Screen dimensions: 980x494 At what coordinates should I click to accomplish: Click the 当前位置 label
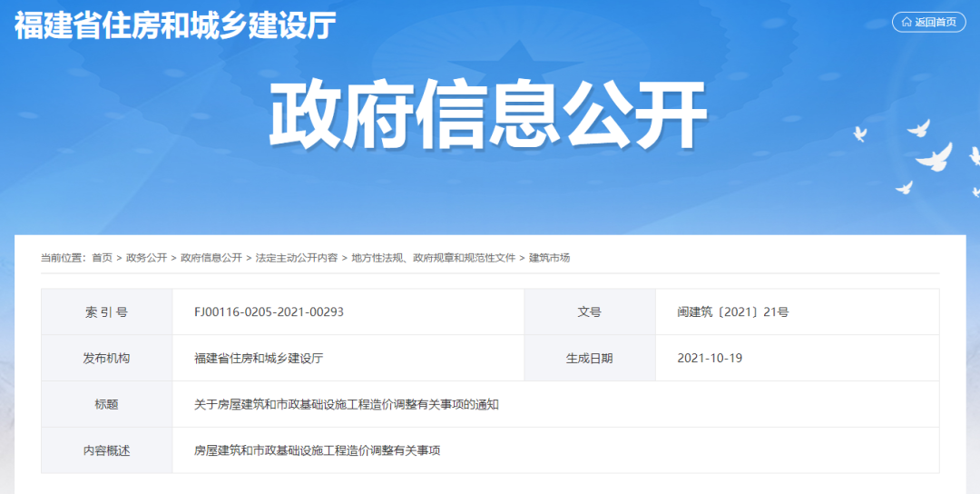tap(64, 258)
